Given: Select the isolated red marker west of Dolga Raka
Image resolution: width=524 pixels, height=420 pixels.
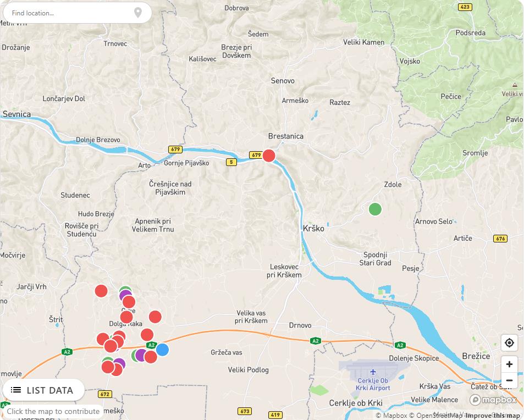Looking at the screenshot, I should (101, 291).
